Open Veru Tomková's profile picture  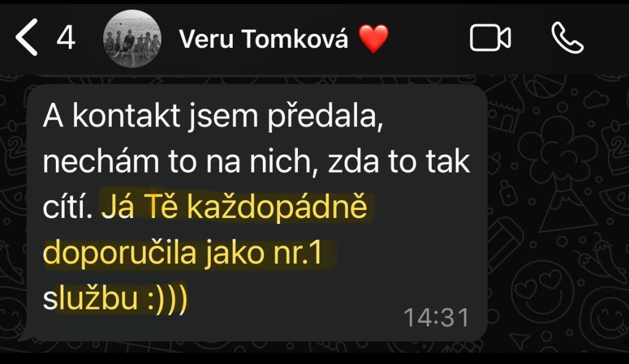[x=133, y=39]
